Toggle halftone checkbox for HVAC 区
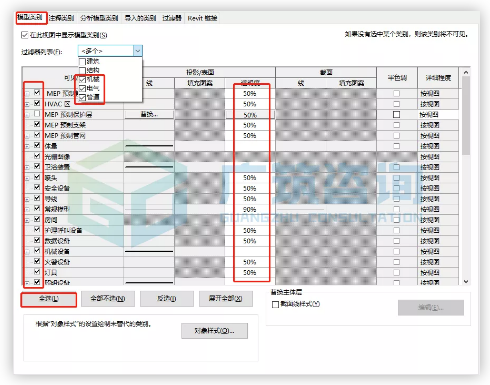Image resolution: width=490 pixels, height=385 pixels. point(396,104)
